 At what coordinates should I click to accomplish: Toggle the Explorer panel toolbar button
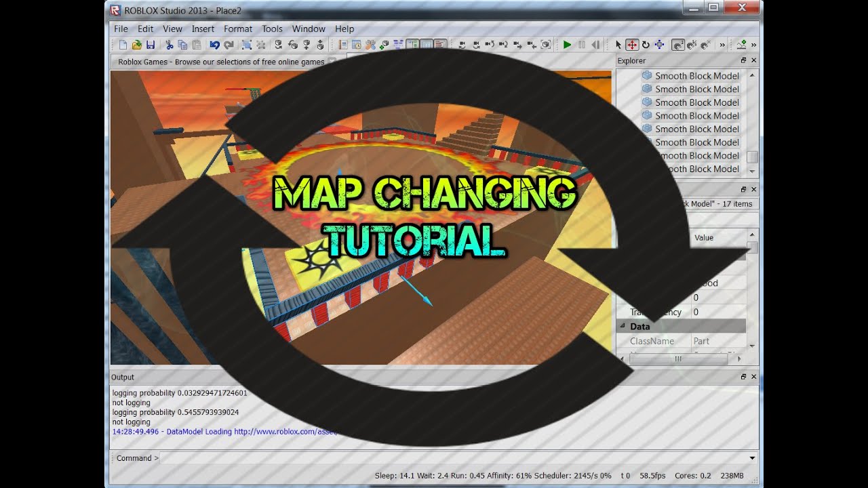click(x=413, y=45)
